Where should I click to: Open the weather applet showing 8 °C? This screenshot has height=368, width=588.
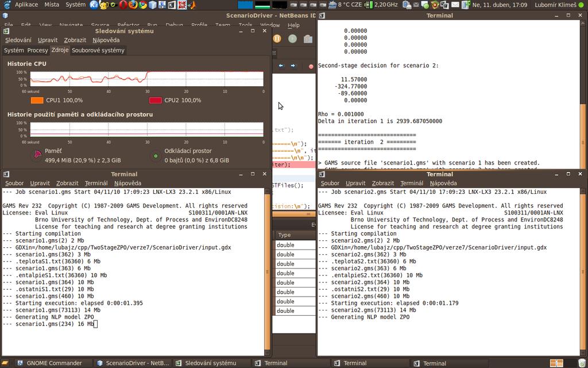pyautogui.click(x=345, y=5)
